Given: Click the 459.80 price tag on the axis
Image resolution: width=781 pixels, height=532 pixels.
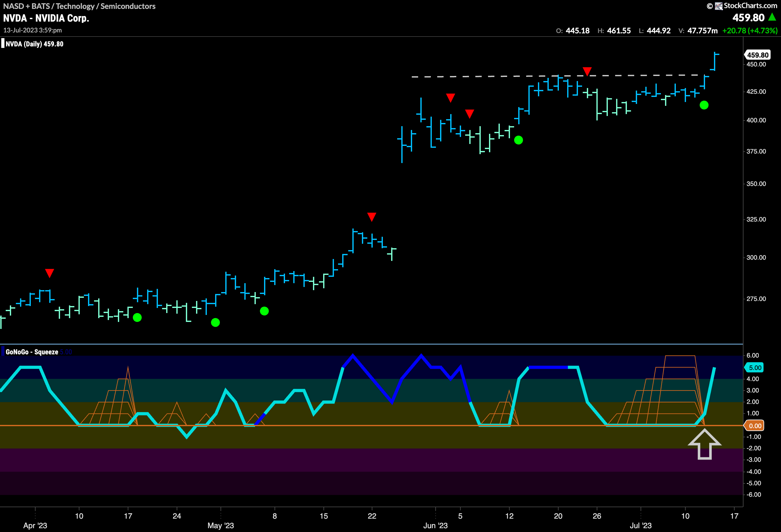Looking at the screenshot, I should click(x=757, y=55).
